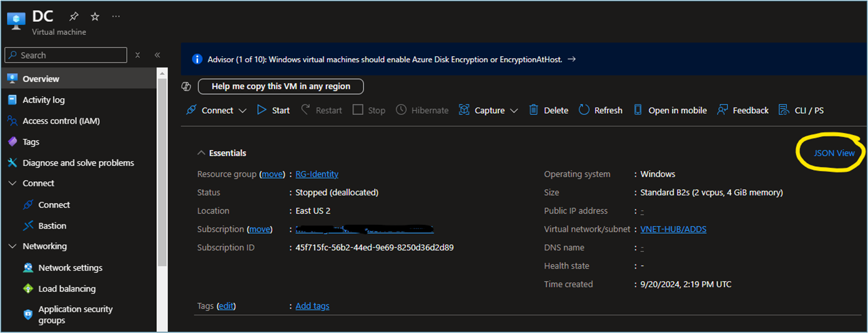Click the Stop toolbar button
The height and width of the screenshot is (333, 868).
coord(369,110)
